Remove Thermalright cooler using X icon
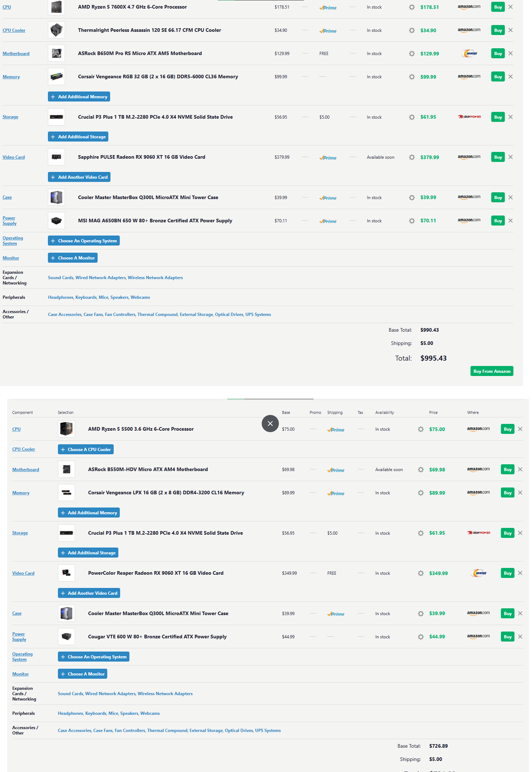 click(511, 30)
